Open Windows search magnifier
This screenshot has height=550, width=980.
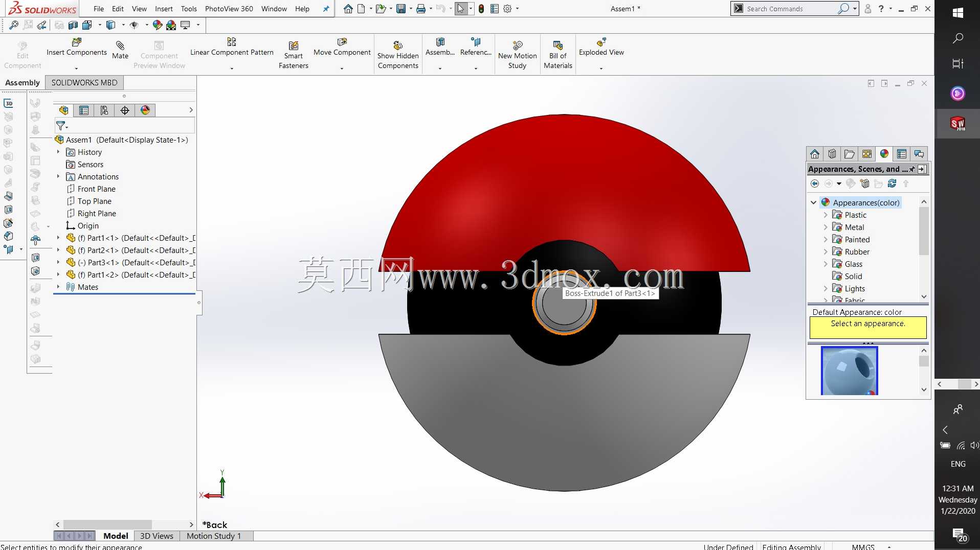958,38
